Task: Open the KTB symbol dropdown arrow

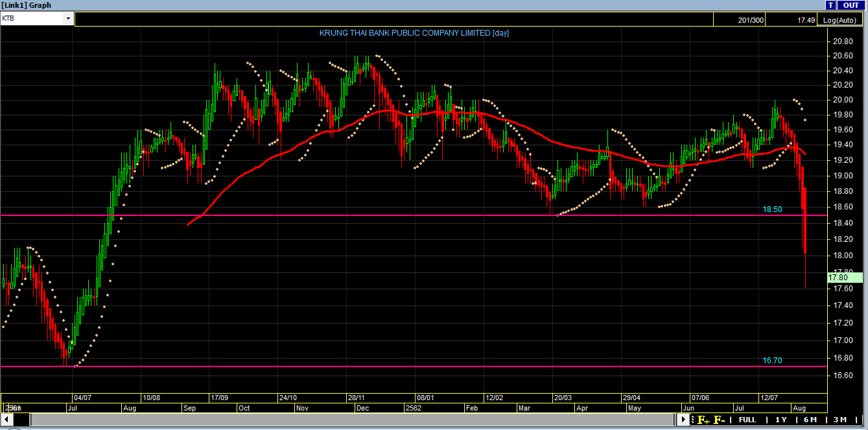Action: pyautogui.click(x=68, y=19)
